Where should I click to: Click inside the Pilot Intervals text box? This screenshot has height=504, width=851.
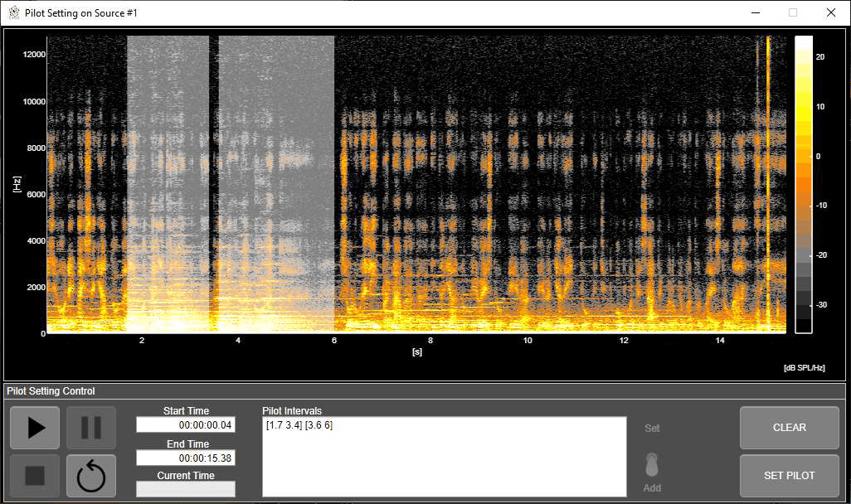click(445, 456)
